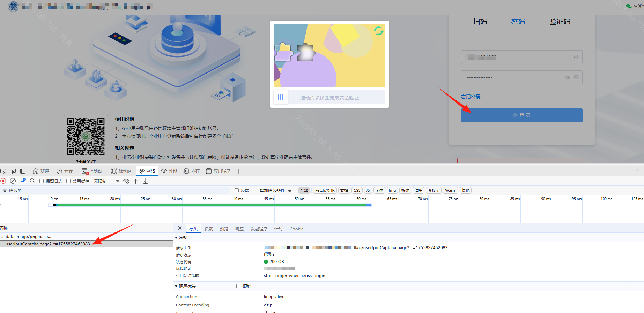Filter requests by 文档 type
Screen dimensions: 644x313
[x=344, y=190]
